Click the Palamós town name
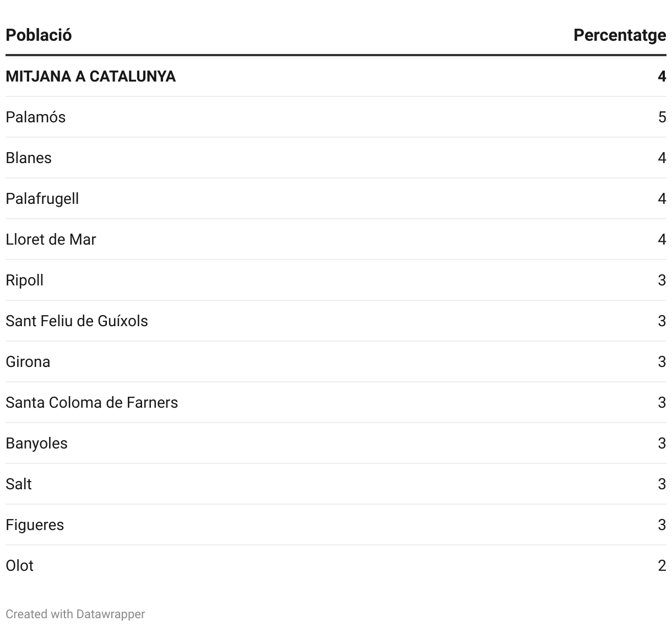The width and height of the screenshot is (672, 627). coord(35,117)
